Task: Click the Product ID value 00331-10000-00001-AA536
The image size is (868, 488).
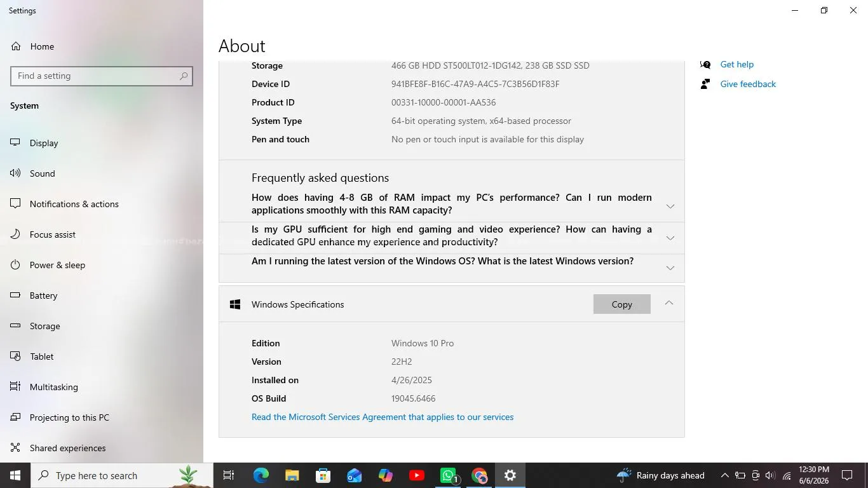Action: point(444,102)
